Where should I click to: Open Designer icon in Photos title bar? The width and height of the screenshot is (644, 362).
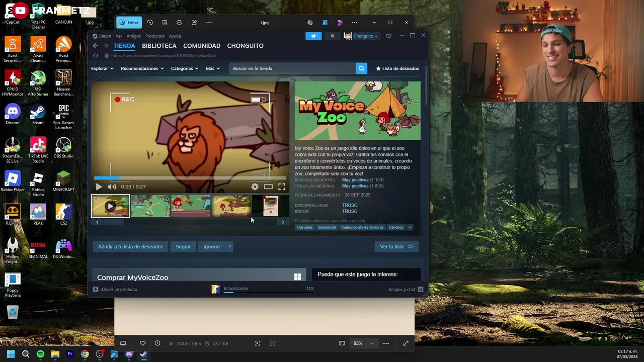(325, 23)
